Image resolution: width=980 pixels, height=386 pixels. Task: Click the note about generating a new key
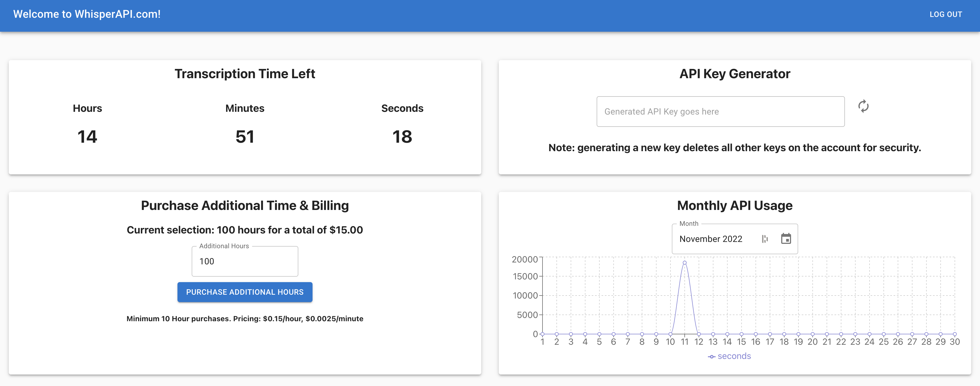pos(735,148)
